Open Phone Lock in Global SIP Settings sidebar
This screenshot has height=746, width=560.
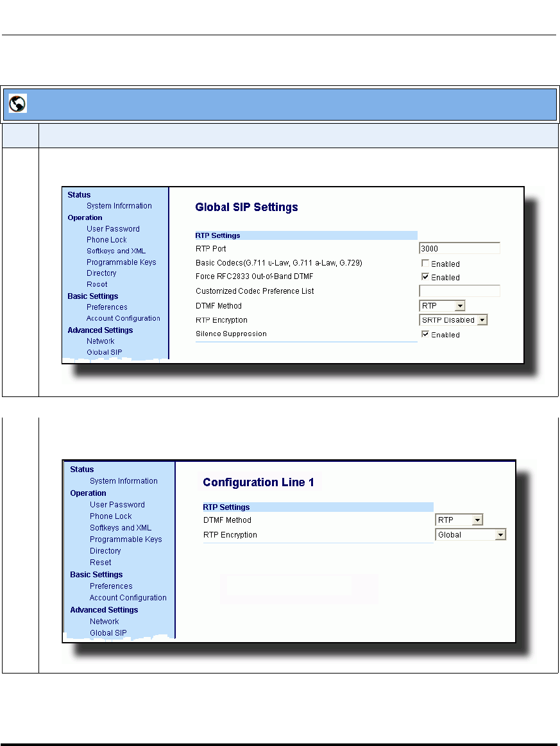106,240
